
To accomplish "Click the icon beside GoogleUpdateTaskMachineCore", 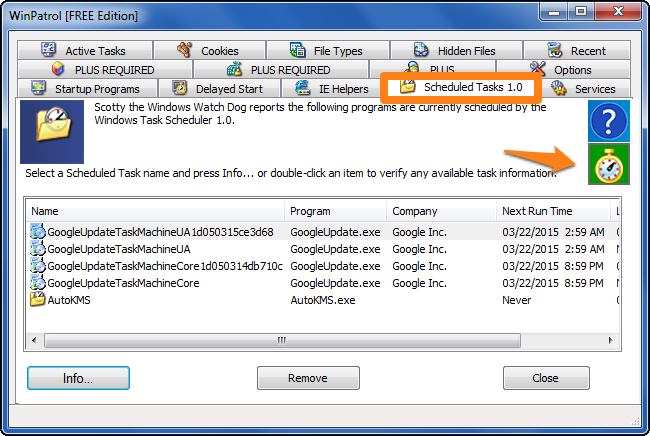I will tap(38, 283).
